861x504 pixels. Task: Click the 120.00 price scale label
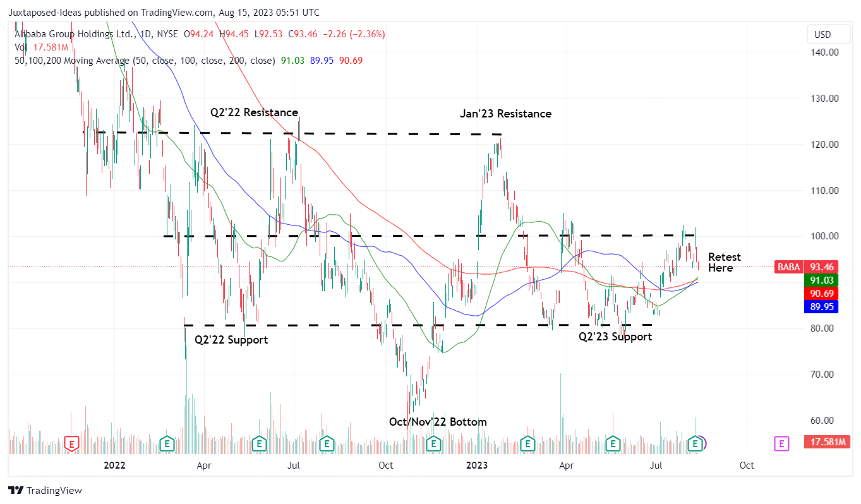[x=825, y=145]
